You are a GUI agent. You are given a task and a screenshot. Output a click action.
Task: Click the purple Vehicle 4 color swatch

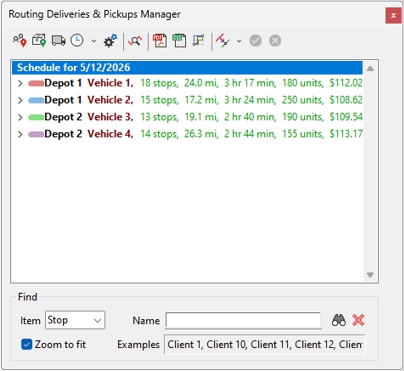[x=36, y=134]
